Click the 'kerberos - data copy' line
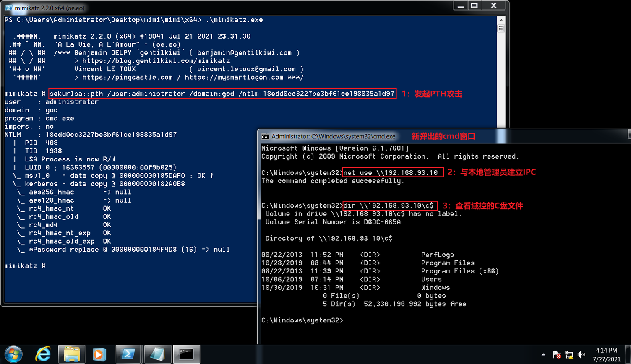The width and height of the screenshot is (631, 364). [x=99, y=184]
